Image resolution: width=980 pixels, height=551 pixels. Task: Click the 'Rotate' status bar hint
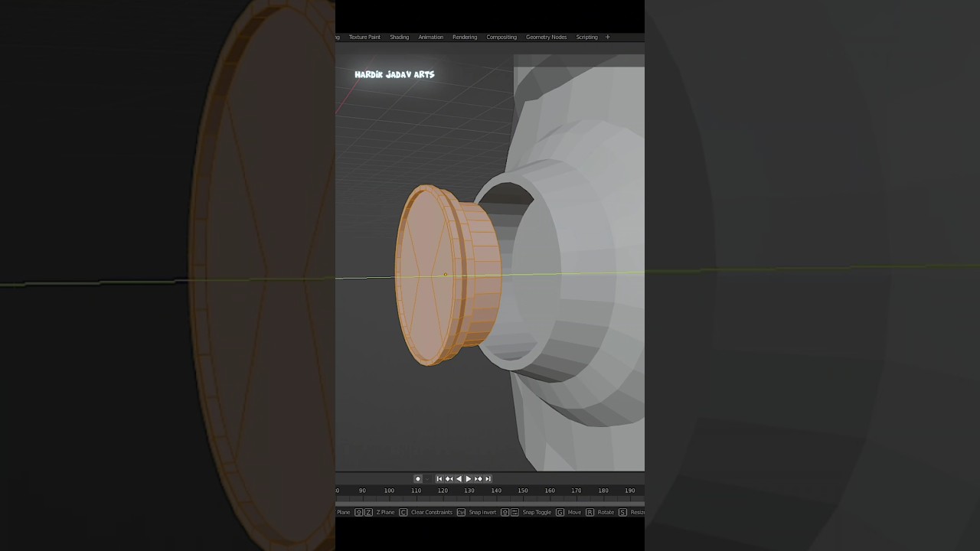[606, 512]
